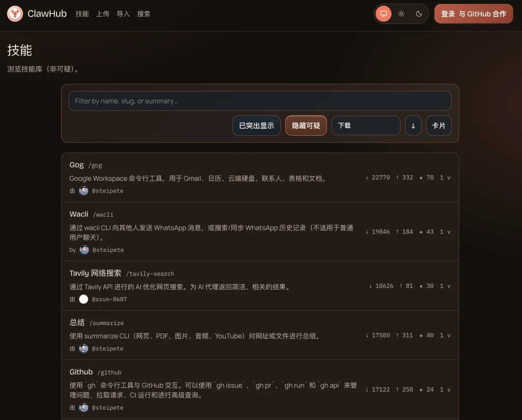Open the Tavily 网络搜索 skill title
Image resolution: width=522 pixels, height=420 pixels.
[x=95, y=273]
